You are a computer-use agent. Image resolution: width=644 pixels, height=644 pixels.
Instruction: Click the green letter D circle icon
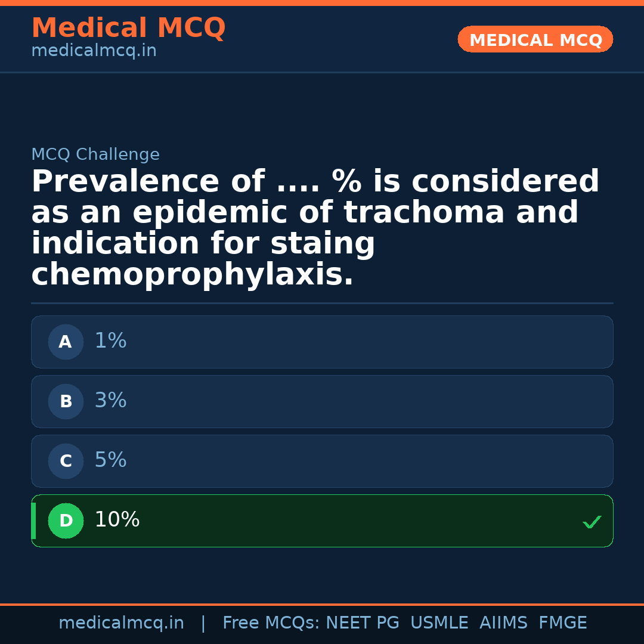point(66,521)
